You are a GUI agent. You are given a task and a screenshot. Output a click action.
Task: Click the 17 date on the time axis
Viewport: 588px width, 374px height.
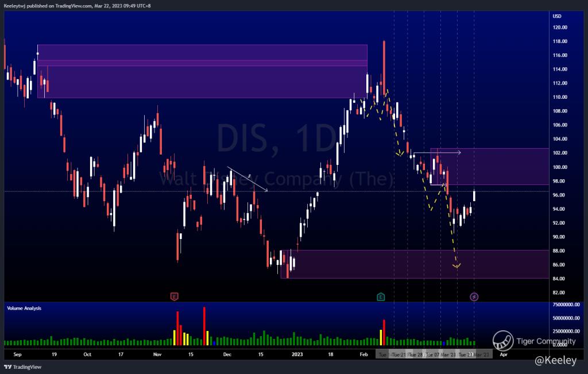tap(121, 354)
